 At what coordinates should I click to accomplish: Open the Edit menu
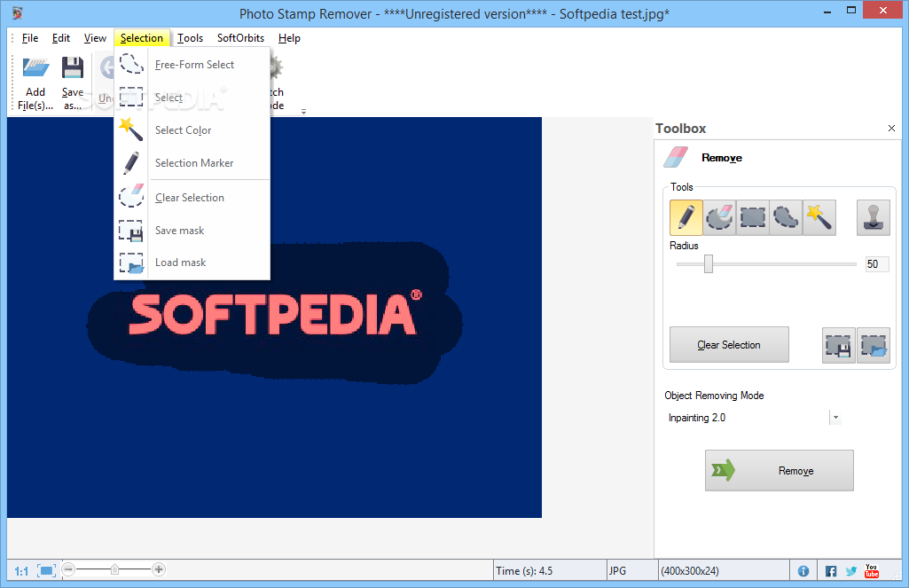61,37
